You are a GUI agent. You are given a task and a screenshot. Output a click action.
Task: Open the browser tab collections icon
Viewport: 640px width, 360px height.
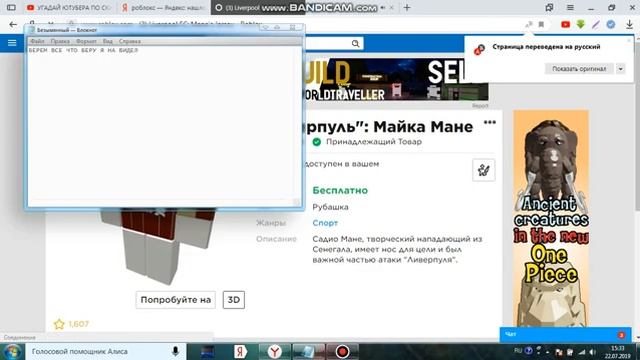(x=549, y=7)
